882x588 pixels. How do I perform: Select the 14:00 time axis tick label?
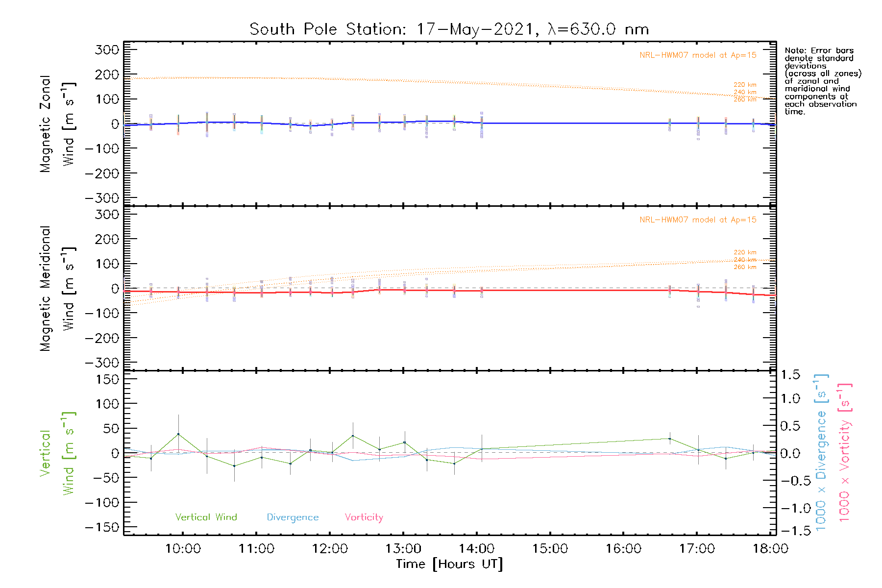(477, 548)
